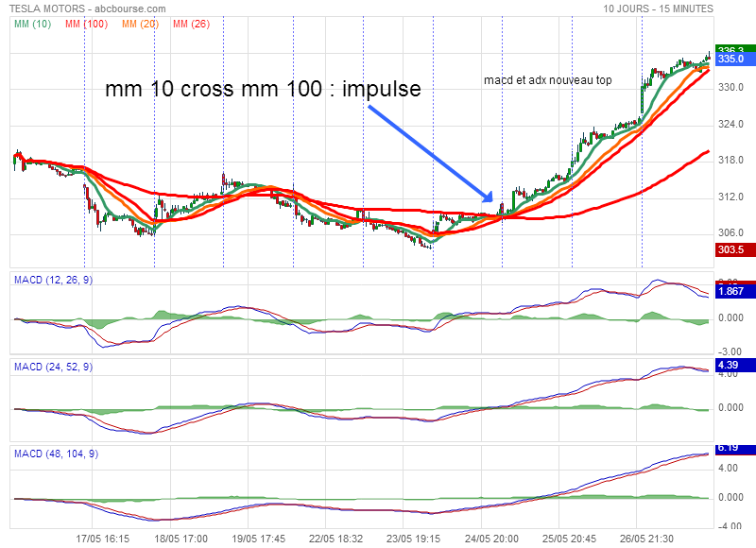Viewport: 756px width, 548px height.
Task: Click the 'macd et adx nouveau top' note
Action: (x=548, y=80)
